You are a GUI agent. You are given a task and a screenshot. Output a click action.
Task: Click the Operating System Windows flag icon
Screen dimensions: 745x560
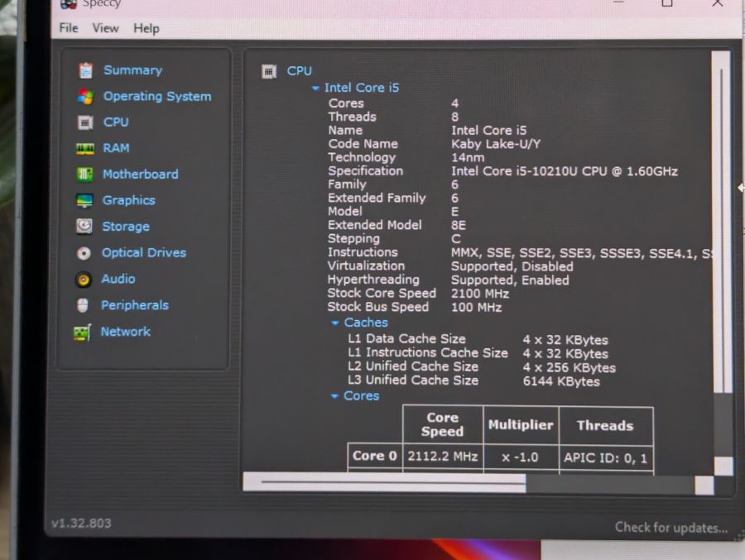point(85,97)
